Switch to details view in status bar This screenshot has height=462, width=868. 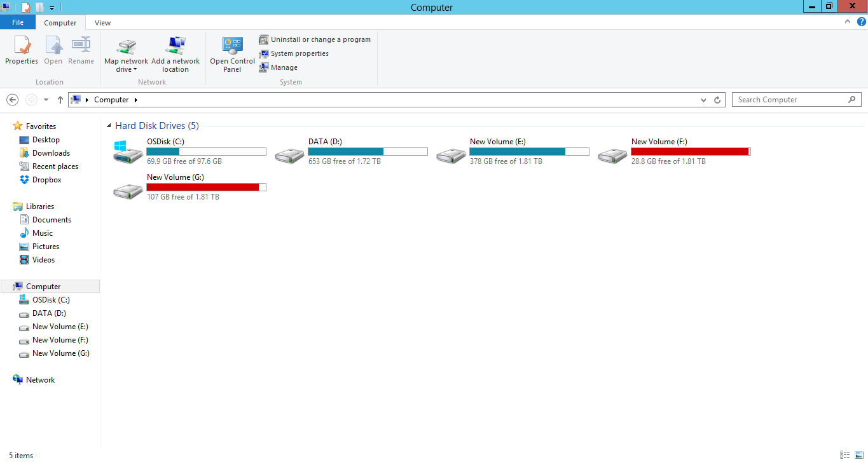point(845,455)
